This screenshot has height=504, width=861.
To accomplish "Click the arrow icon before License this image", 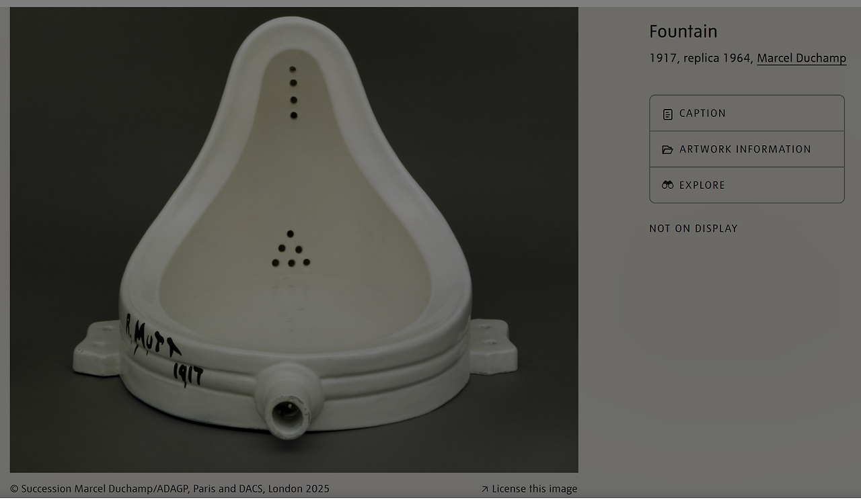I will pyautogui.click(x=484, y=489).
